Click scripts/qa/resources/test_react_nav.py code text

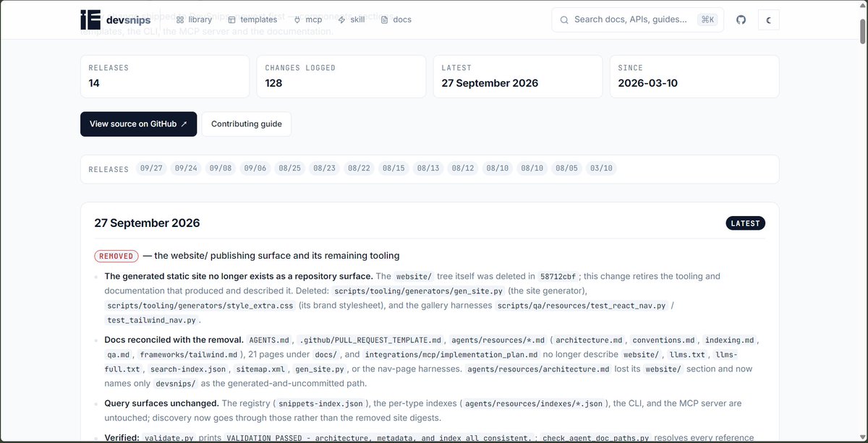click(x=581, y=305)
